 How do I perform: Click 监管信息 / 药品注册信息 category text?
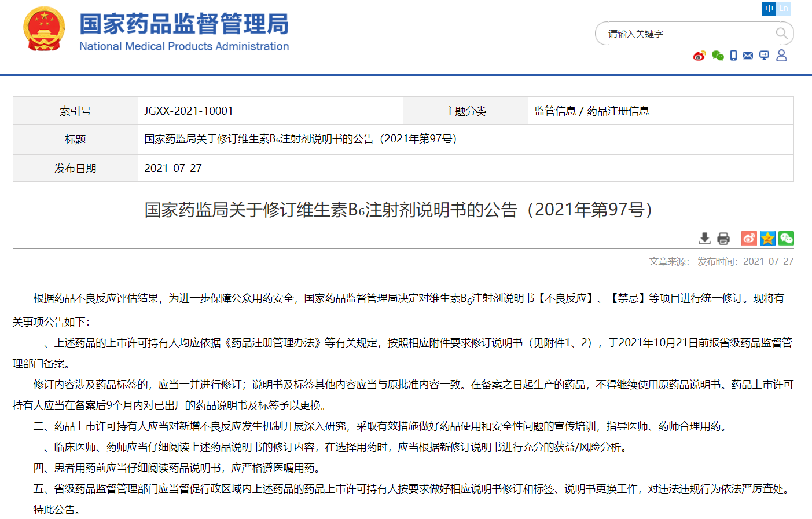coord(591,111)
